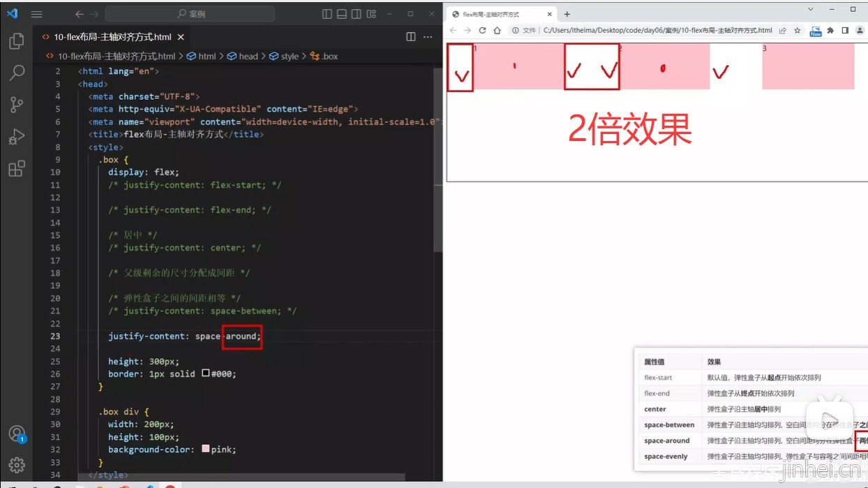Image resolution: width=868 pixels, height=488 pixels.
Task: Click the 'display: flex;' text on line 10
Action: pyautogui.click(x=144, y=172)
